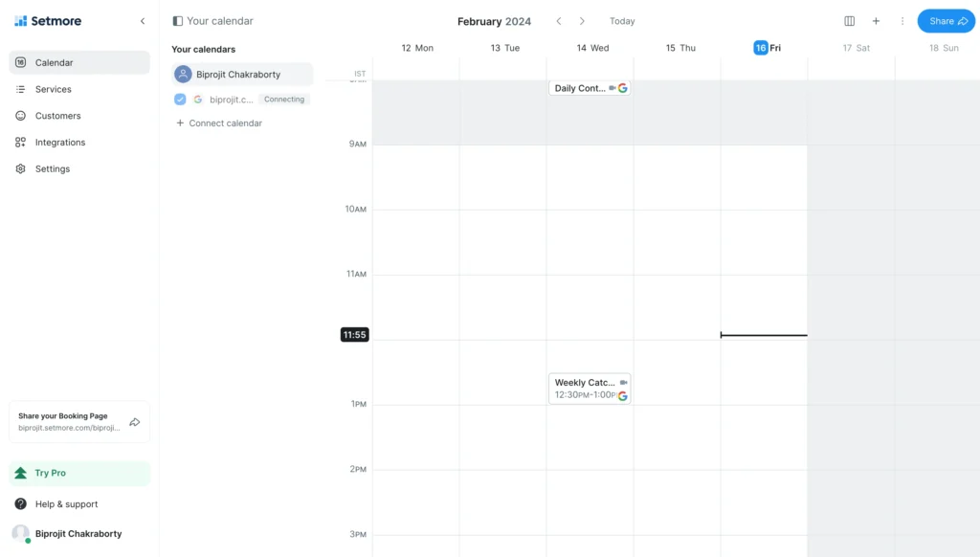Create a new appointment with the plus icon
This screenshot has height=557, width=980.
click(x=876, y=20)
